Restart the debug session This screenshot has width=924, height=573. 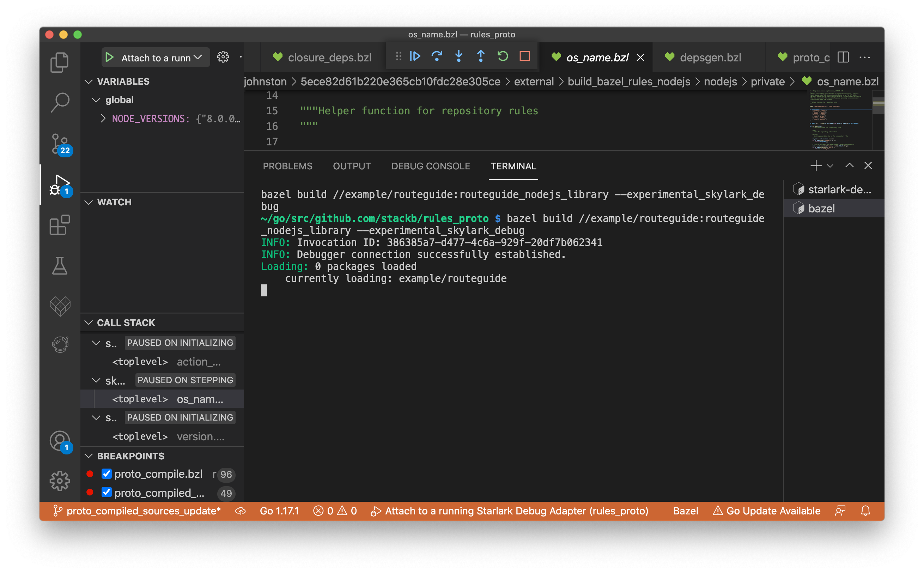[503, 56]
